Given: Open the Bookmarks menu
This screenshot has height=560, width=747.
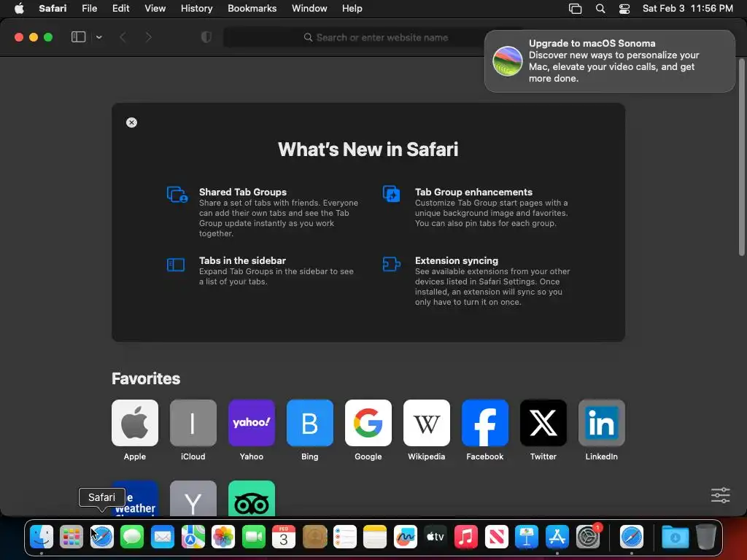Looking at the screenshot, I should [252, 8].
